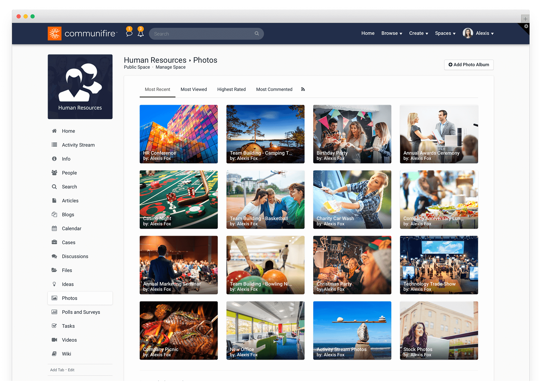
Task: Click the Most Commented tab filter
Action: click(274, 89)
